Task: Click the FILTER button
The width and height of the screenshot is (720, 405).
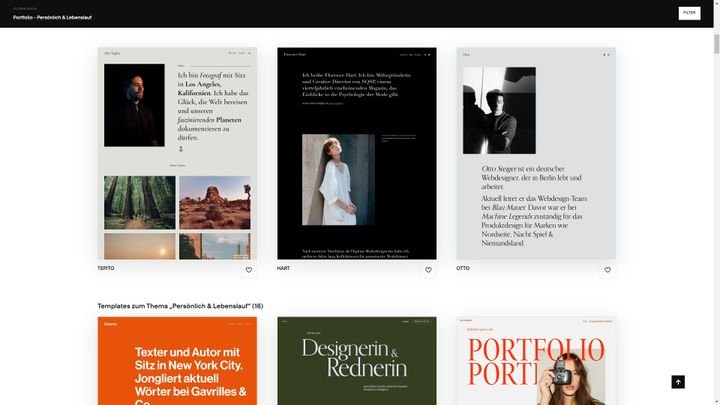Action: [689, 13]
